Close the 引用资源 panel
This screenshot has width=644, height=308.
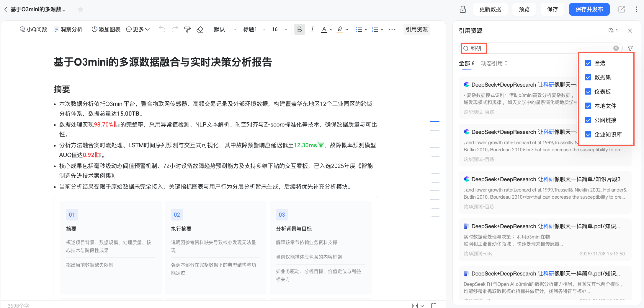pyautogui.click(x=630, y=30)
